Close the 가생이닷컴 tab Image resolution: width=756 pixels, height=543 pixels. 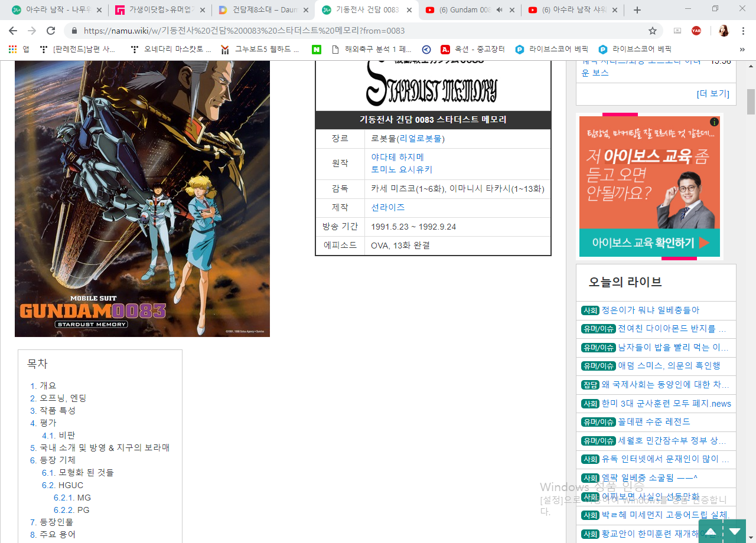[203, 10]
